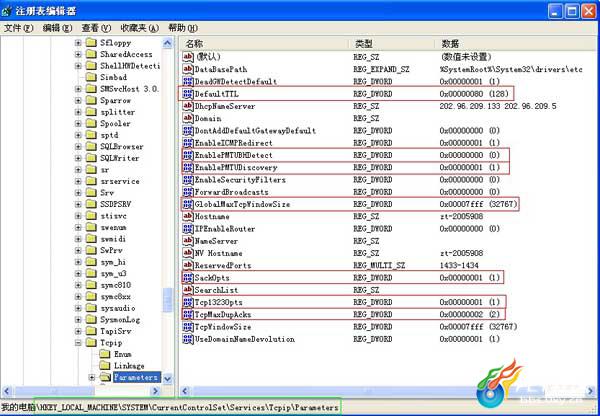The height and width of the screenshot is (416, 600).
Task: Expand the SysmonLog tree node
Action: tap(78, 320)
